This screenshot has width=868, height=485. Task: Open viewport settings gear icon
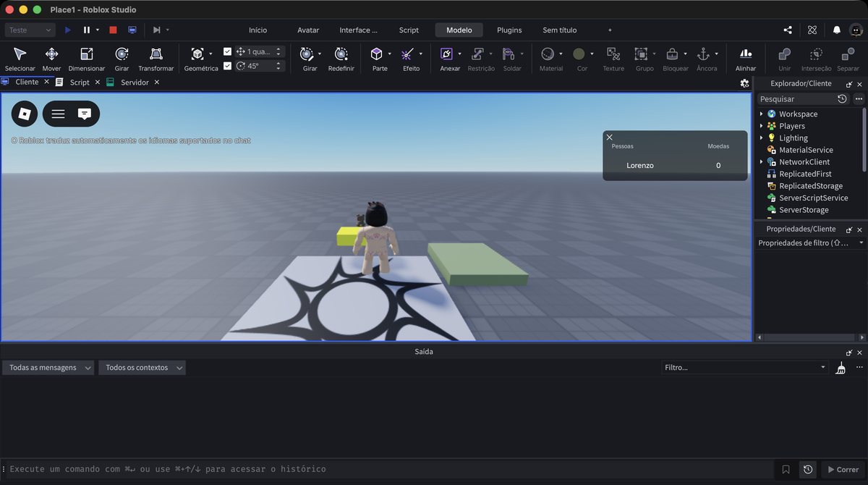(744, 83)
